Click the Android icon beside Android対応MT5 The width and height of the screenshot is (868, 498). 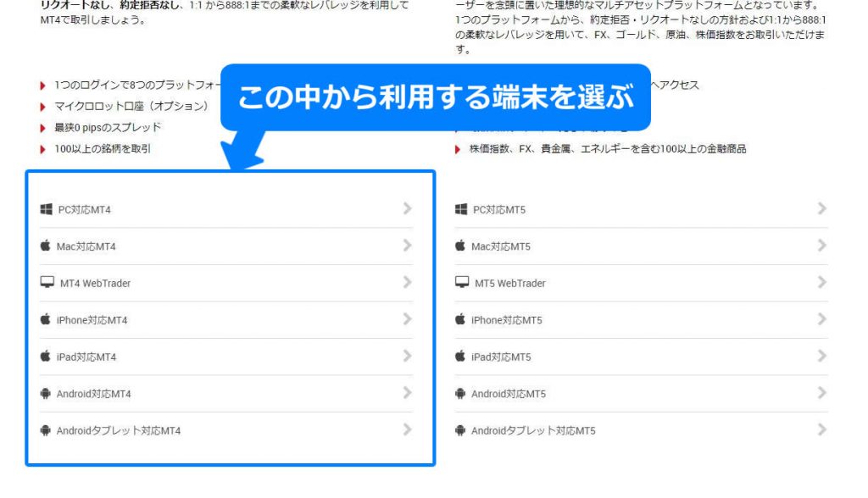(x=460, y=394)
